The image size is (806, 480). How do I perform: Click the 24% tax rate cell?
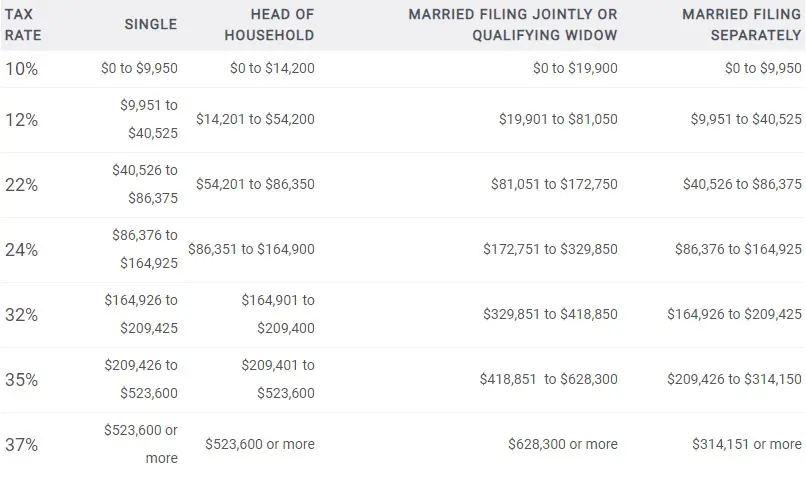click(x=22, y=250)
